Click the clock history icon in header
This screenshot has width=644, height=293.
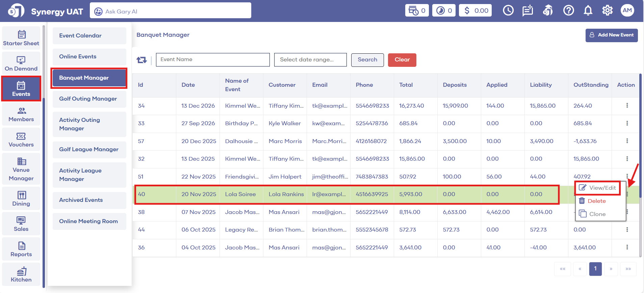[x=508, y=11]
